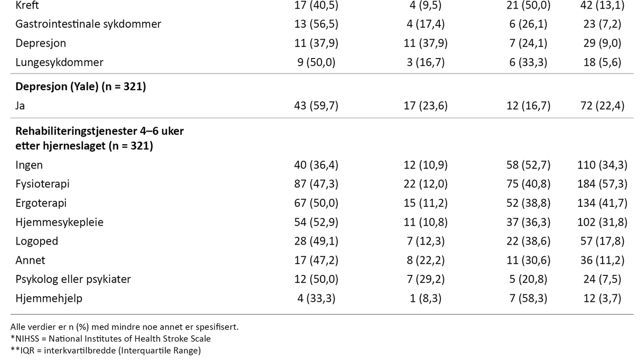This screenshot has width=644, height=362.
Task: Select the NIHSS footnote text
Action: point(110,339)
